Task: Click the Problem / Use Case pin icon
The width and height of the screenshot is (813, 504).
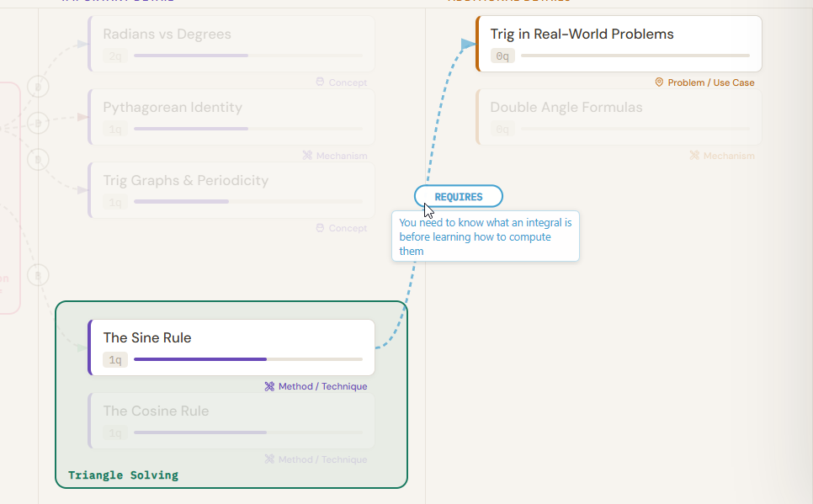Action: click(x=659, y=82)
